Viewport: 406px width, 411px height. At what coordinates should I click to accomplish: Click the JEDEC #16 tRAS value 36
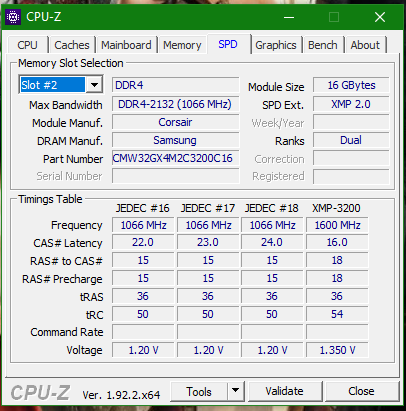pyautogui.click(x=143, y=296)
